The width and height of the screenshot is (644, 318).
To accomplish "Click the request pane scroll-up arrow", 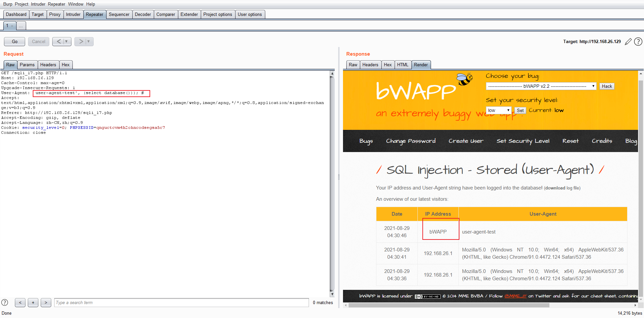I will pos(332,73).
